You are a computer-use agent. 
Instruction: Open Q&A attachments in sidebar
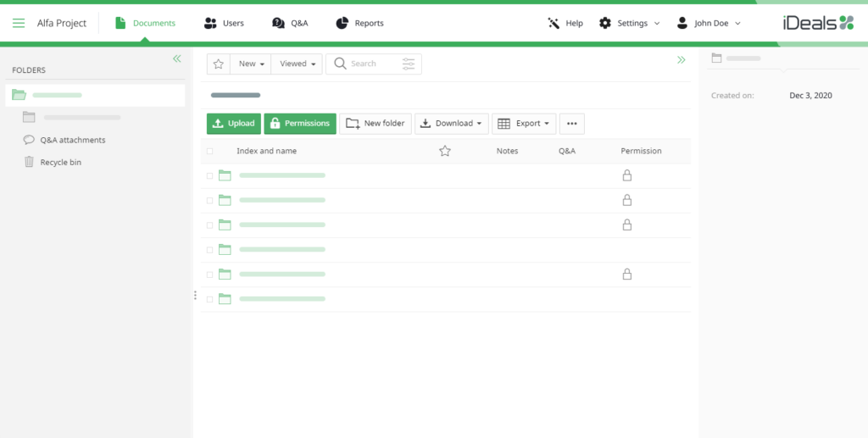click(72, 140)
